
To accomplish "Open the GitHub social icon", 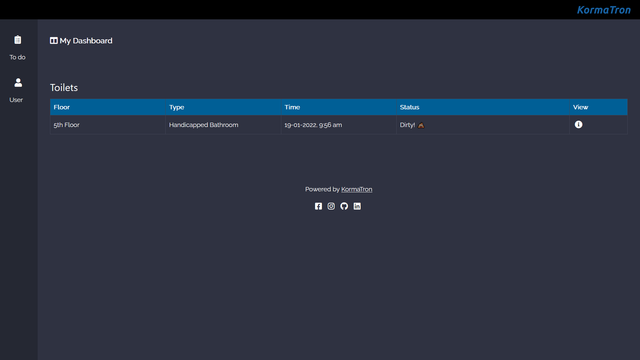I will [344, 206].
